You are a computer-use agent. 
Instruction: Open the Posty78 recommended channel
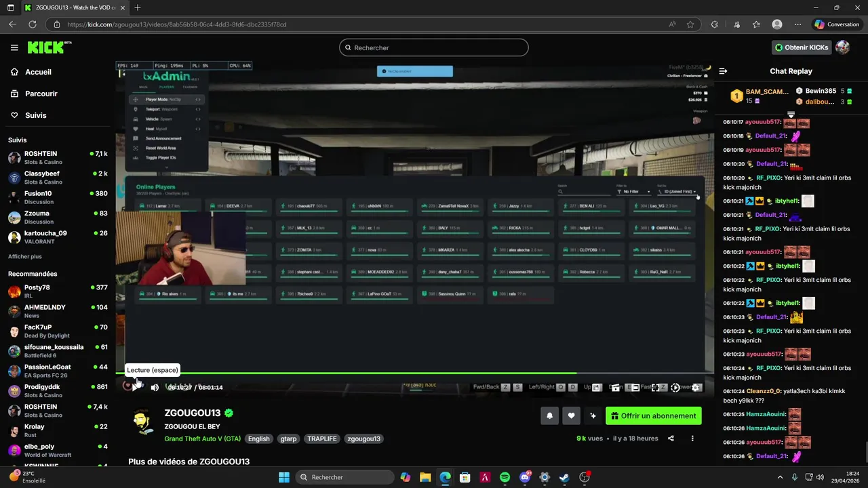point(58,291)
